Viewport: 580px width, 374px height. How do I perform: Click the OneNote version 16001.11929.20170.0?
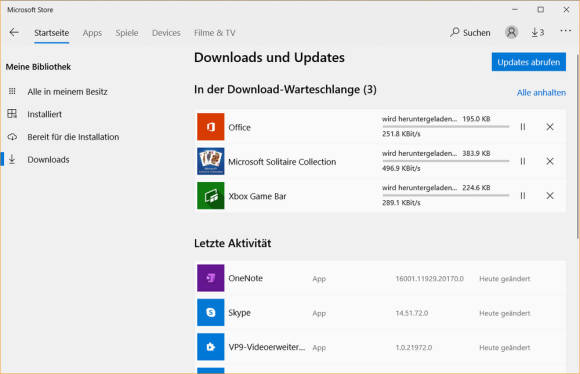(429, 279)
